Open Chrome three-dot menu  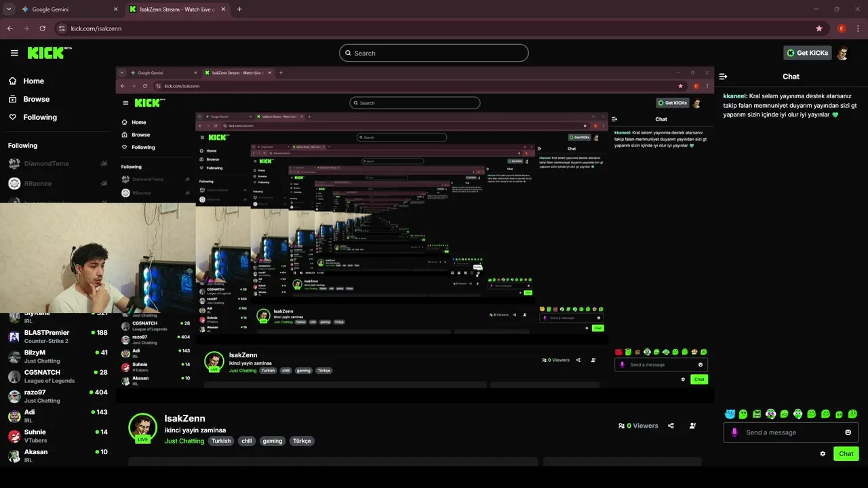point(858,28)
